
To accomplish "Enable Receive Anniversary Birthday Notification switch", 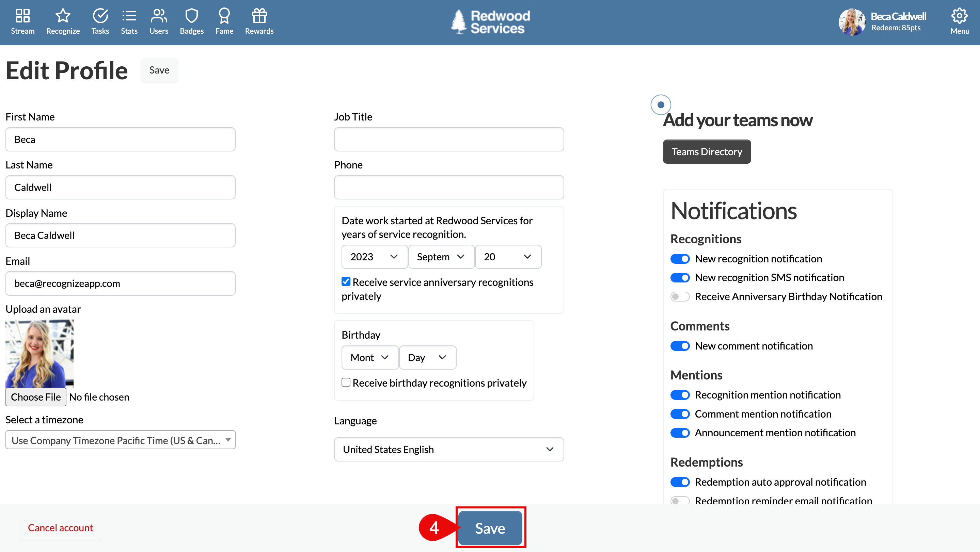I will (x=680, y=296).
